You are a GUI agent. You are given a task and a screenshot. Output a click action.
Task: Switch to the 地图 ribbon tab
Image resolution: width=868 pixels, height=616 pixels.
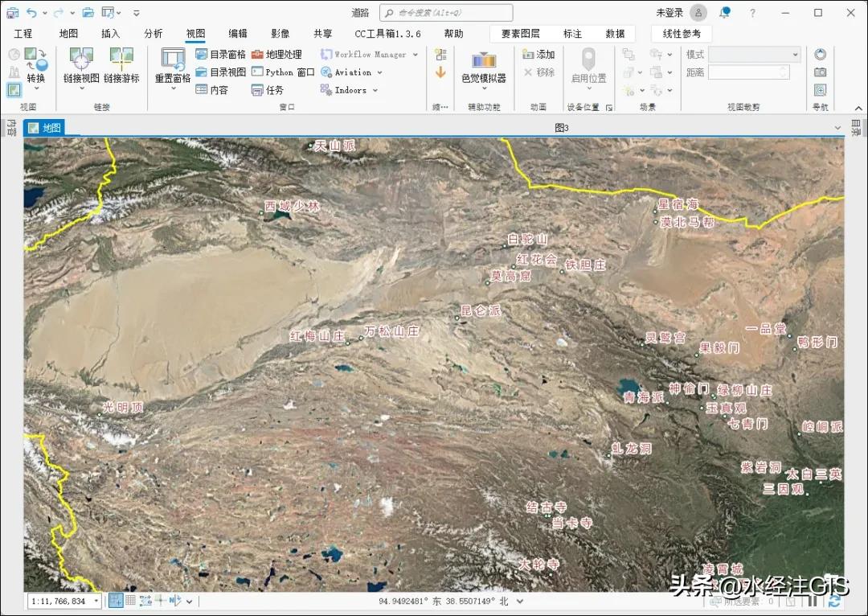(68, 34)
